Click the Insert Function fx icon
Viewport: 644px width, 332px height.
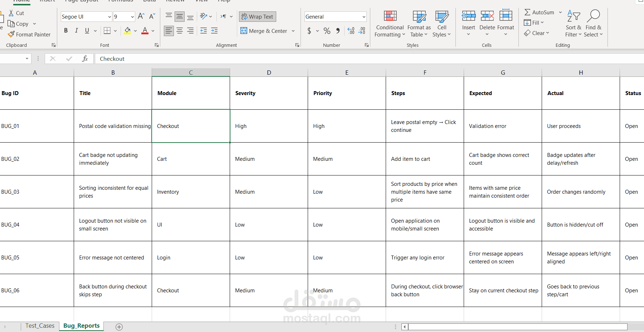[x=85, y=59]
